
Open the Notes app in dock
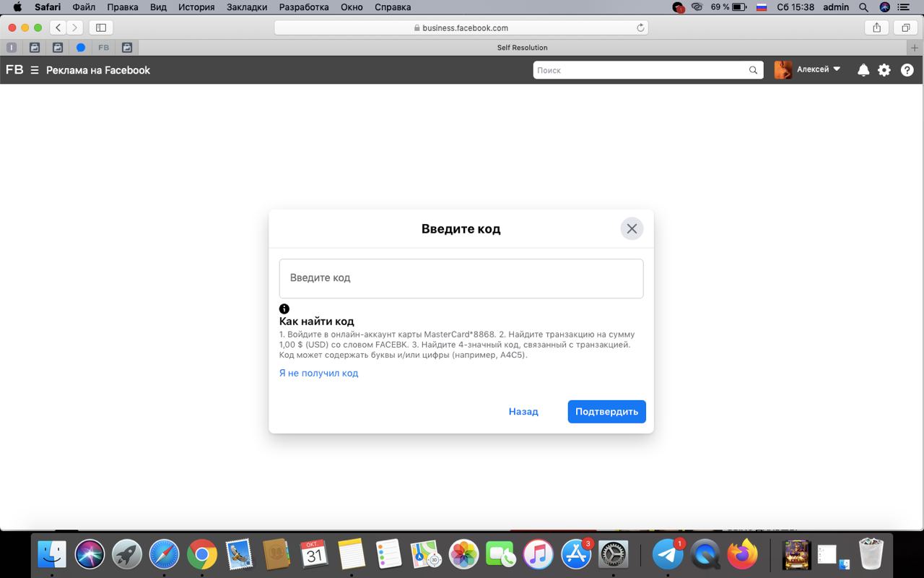coord(352,555)
